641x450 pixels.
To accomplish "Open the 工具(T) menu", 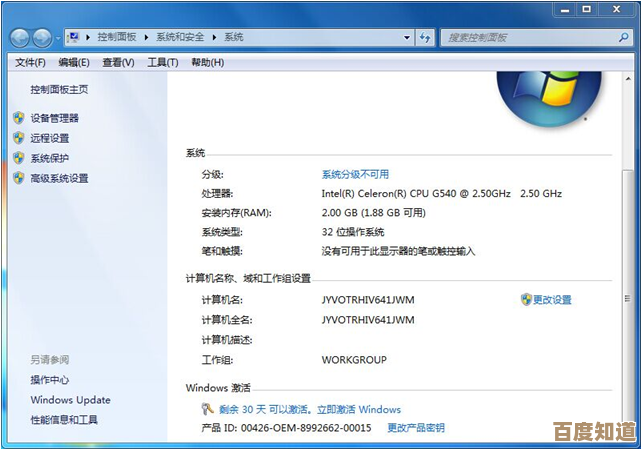I will point(162,62).
